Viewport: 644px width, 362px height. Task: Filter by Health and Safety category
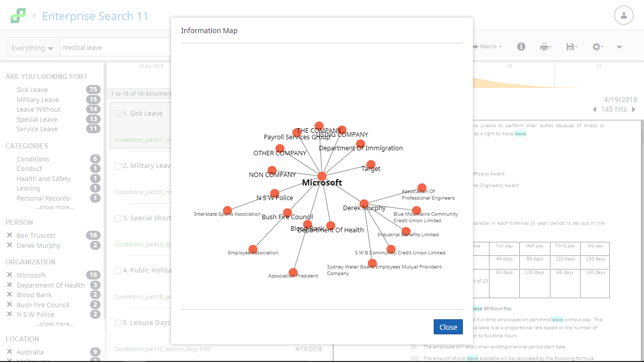[44, 178]
